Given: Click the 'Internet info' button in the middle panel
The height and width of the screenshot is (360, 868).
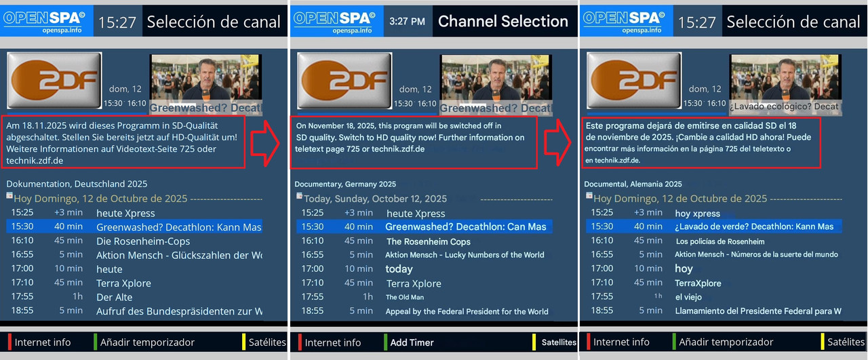Looking at the screenshot, I should click(329, 342).
